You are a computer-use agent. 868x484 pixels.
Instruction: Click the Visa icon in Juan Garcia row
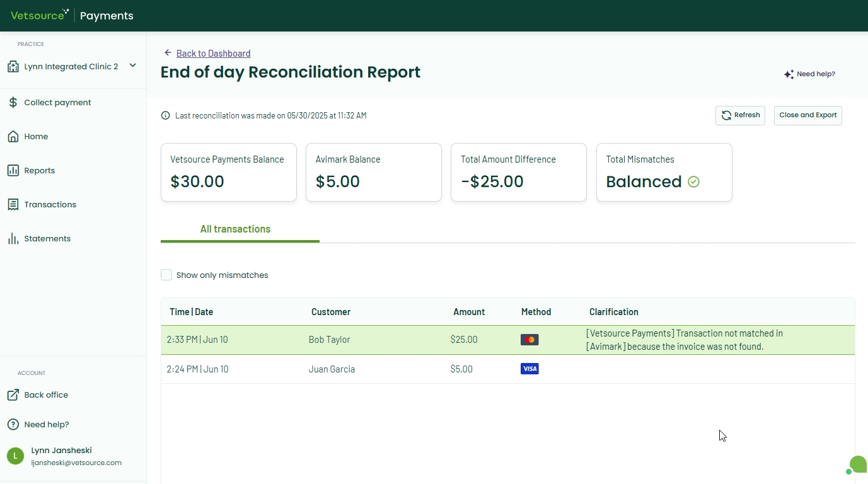(529, 369)
